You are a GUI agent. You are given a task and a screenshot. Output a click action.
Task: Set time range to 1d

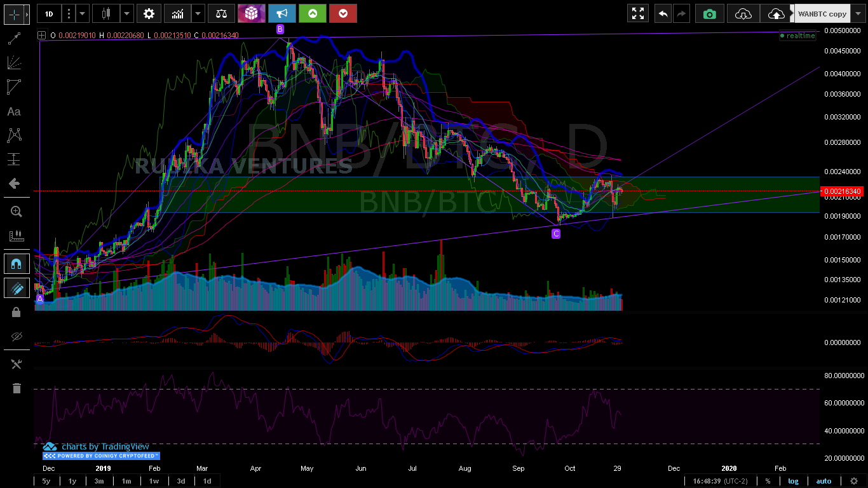(x=207, y=481)
